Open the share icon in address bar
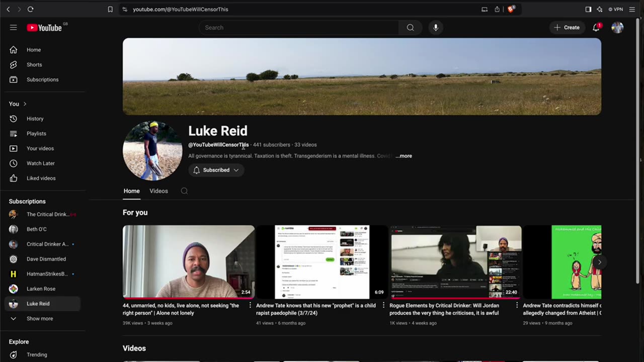Viewport: 644px width, 362px height. pyautogui.click(x=497, y=9)
